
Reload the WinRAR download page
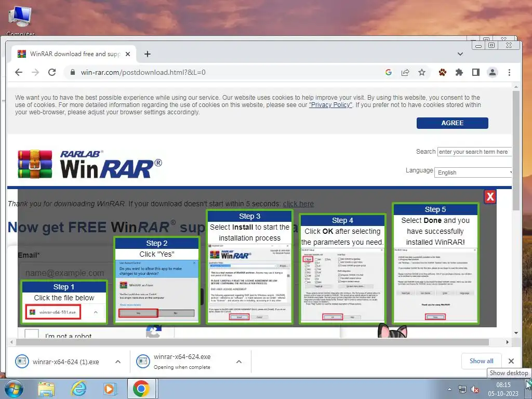point(52,72)
